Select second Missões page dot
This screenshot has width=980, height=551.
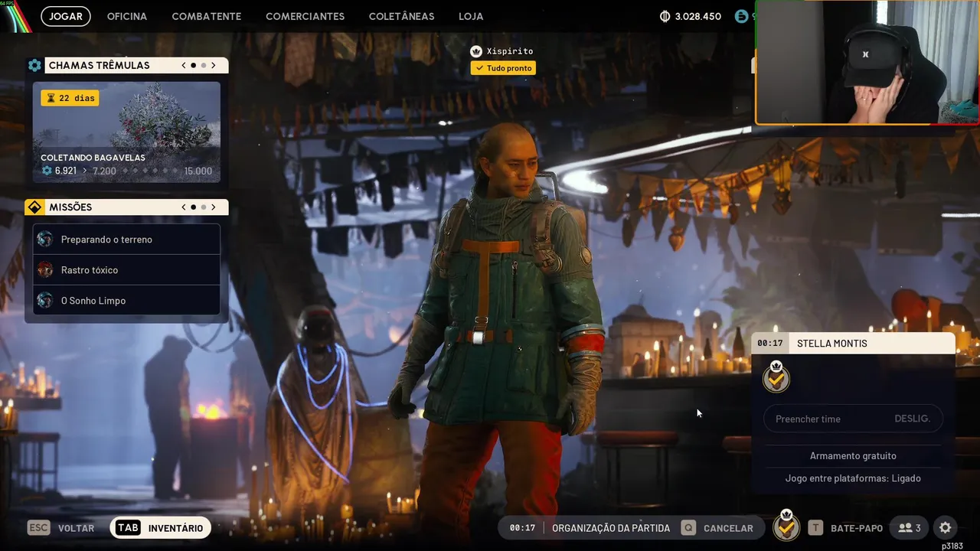[x=203, y=207]
